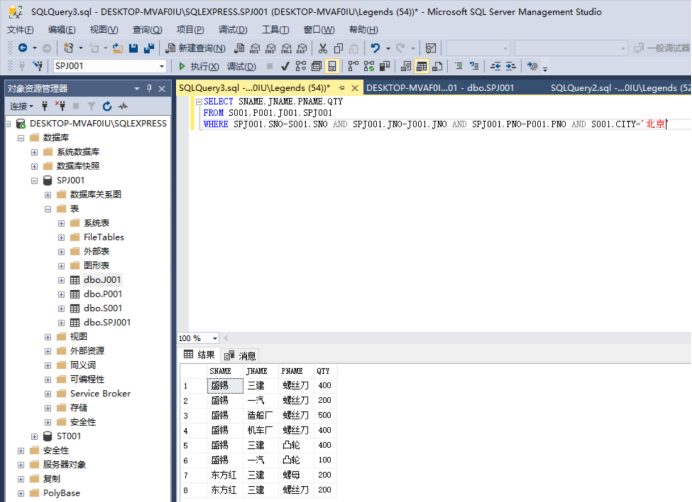The width and height of the screenshot is (692, 502).
Task: Toggle results to file mode
Action: point(437,66)
